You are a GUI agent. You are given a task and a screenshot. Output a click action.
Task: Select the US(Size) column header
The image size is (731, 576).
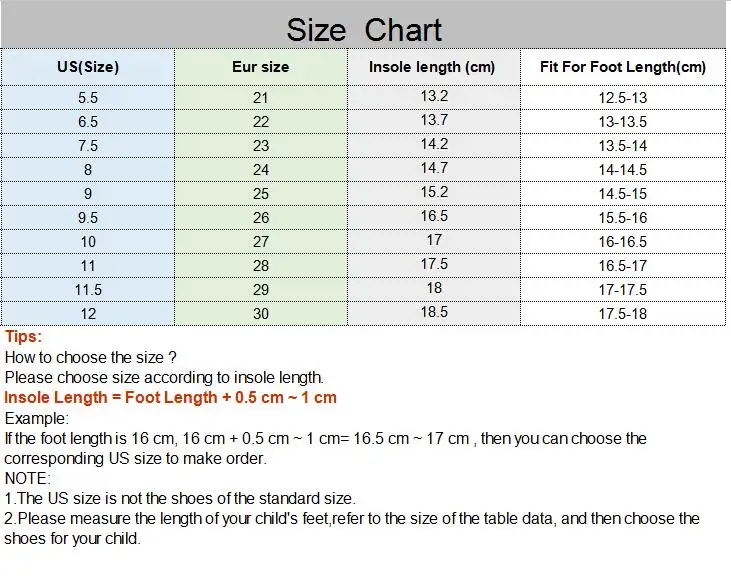pos(88,67)
